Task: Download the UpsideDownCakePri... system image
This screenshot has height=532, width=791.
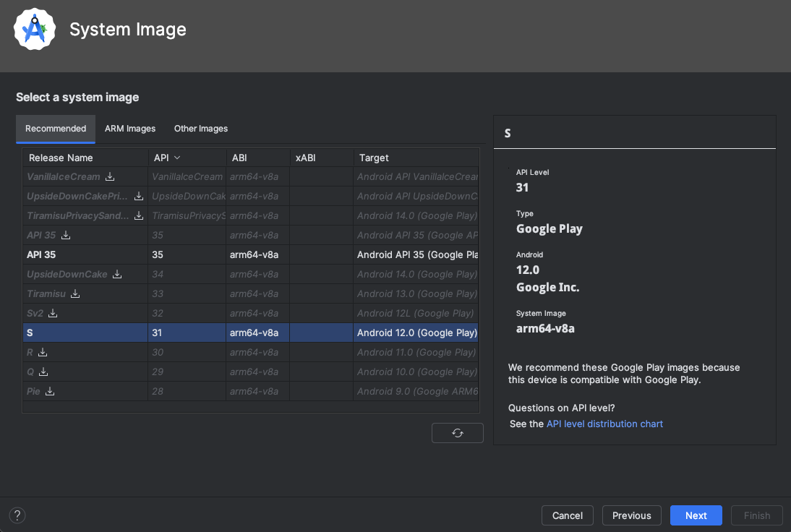Action: [x=139, y=196]
